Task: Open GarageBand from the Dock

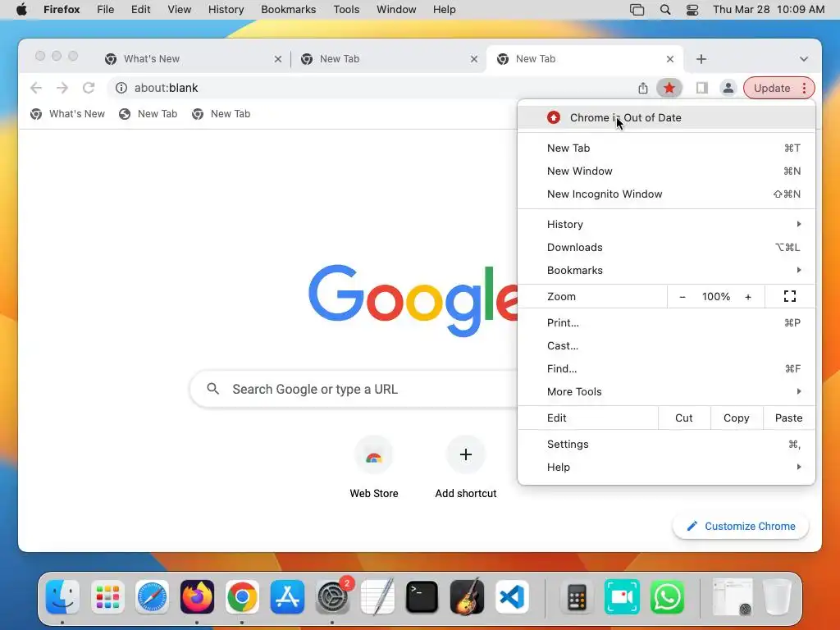Action: (x=467, y=597)
